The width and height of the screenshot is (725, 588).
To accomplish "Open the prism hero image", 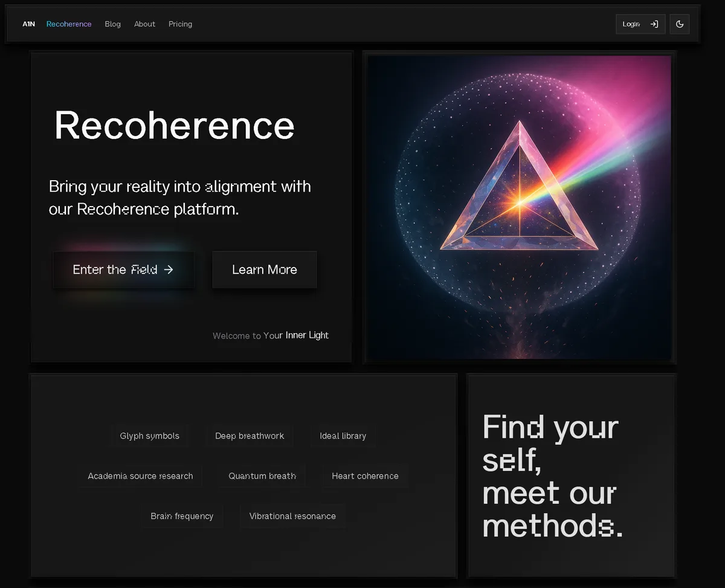I will point(520,207).
